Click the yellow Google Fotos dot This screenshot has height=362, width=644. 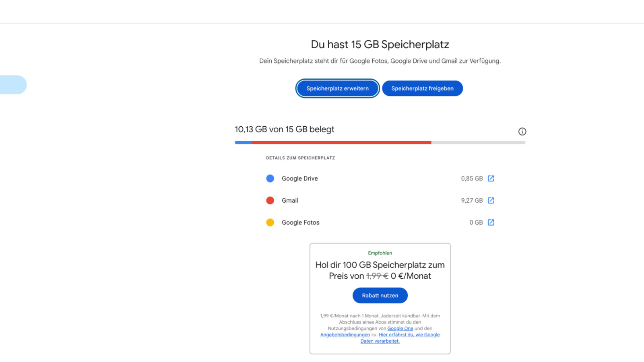pos(270,222)
